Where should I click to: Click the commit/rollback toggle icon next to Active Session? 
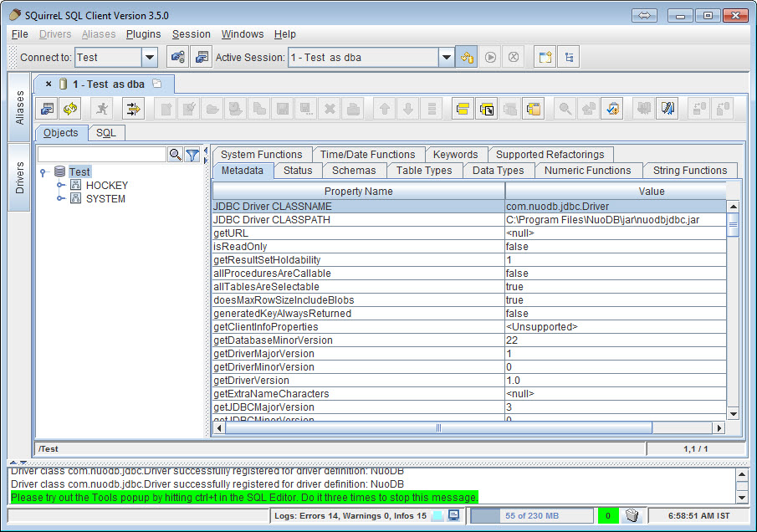point(467,58)
